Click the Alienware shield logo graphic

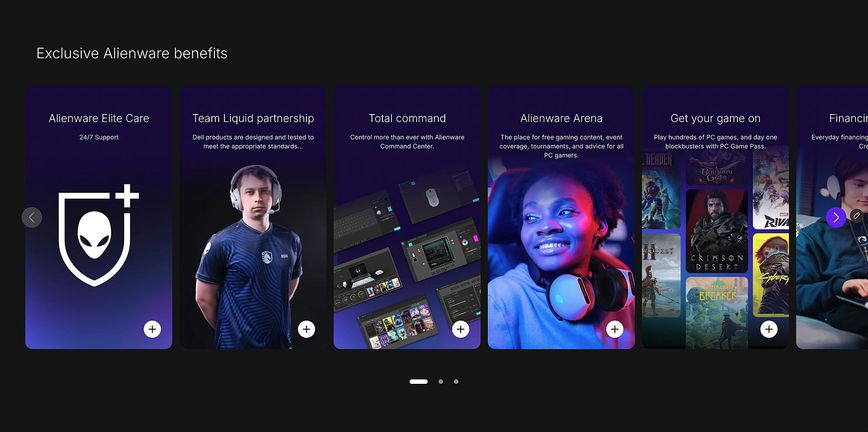tap(99, 235)
